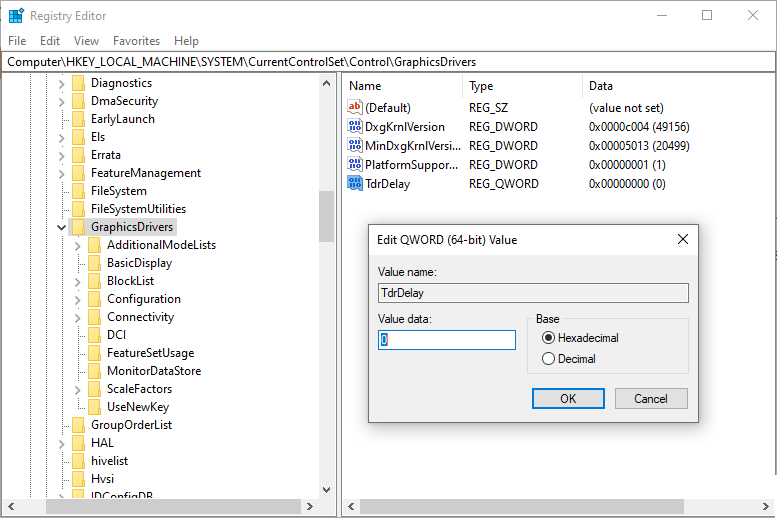Cancel the Edit QWORD dialog
This screenshot has width=777, height=518.
pos(651,399)
